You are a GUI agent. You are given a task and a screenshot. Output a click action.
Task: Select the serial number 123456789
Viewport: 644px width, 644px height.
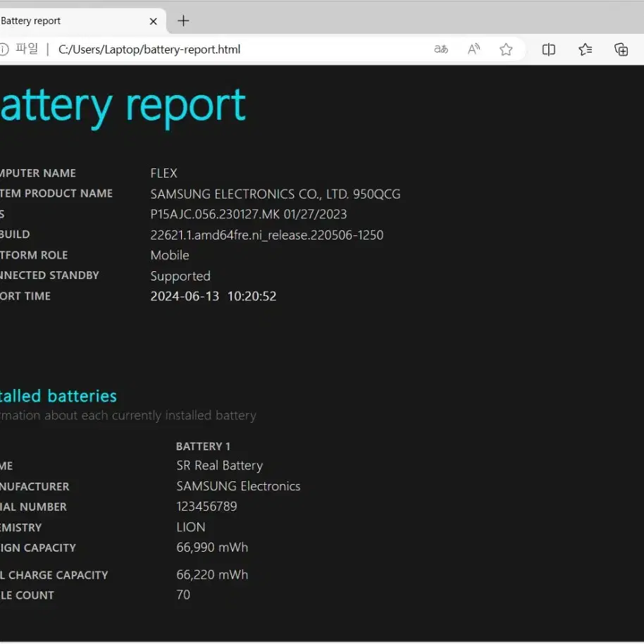(206, 507)
